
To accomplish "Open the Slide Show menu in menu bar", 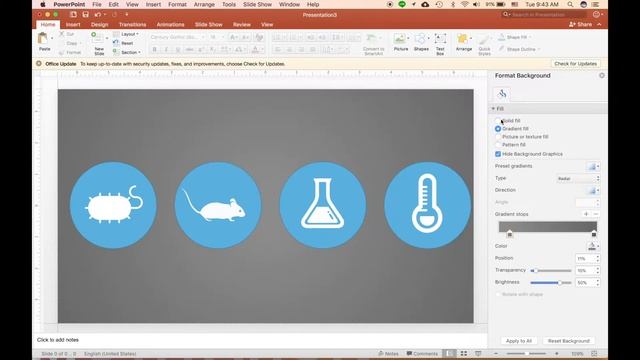I will tap(257, 4).
